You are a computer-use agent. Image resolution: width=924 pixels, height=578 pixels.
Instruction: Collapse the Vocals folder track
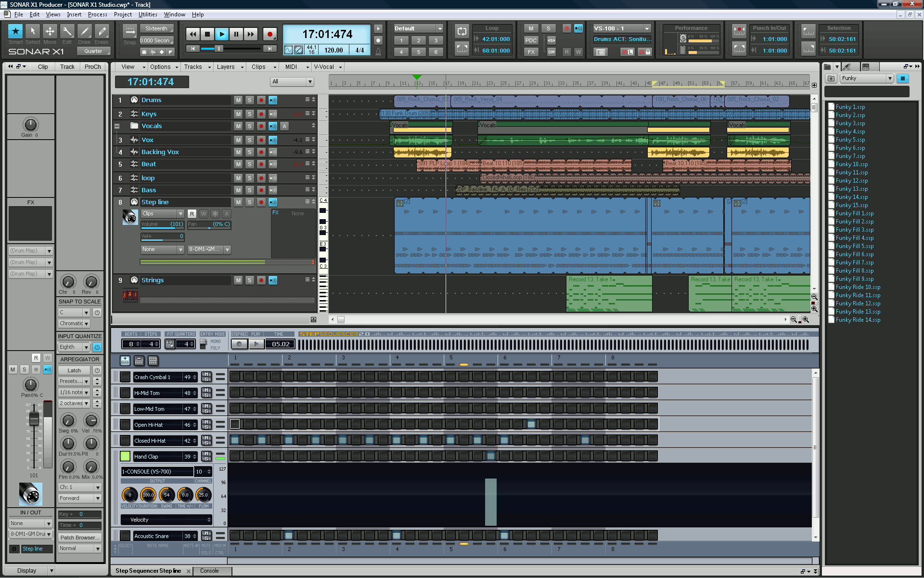click(116, 126)
